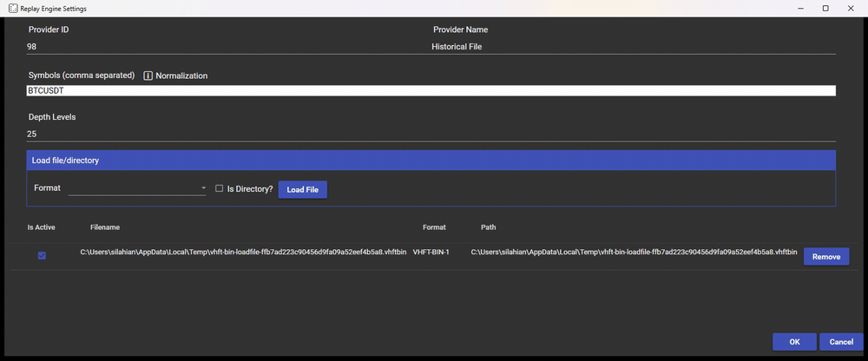Click the Provider ID label
The image size is (868, 361).
click(49, 30)
